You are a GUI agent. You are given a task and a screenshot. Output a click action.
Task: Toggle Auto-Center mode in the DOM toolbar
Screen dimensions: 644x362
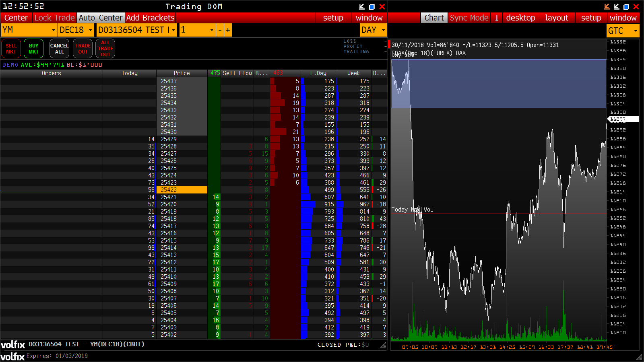pyautogui.click(x=101, y=18)
